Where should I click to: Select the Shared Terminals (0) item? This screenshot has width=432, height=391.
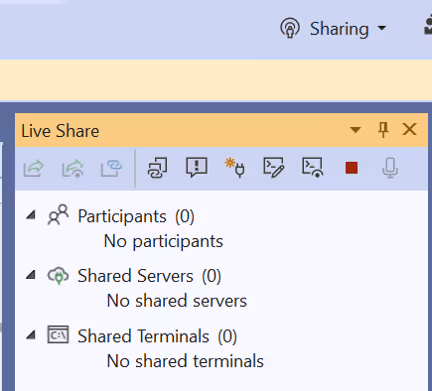tap(157, 336)
